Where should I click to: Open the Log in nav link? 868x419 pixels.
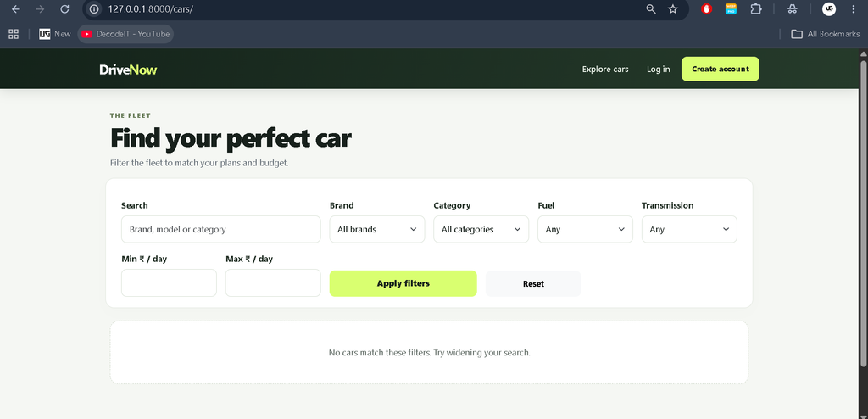point(658,70)
